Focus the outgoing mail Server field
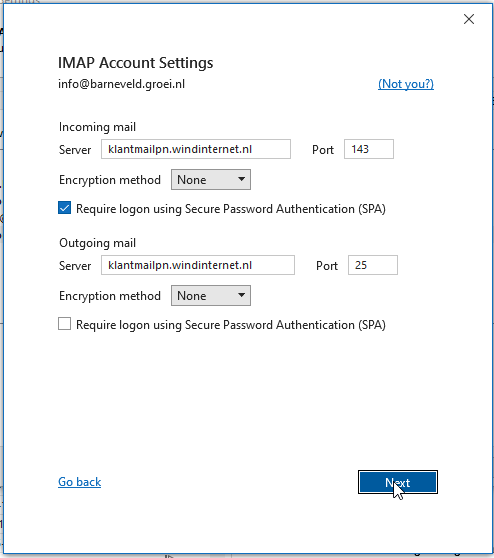Viewport: 494px width, 558px height. pyautogui.click(x=198, y=265)
